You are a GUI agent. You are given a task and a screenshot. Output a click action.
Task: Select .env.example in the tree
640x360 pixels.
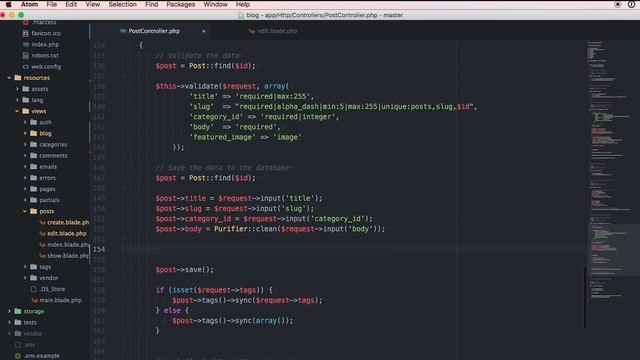point(41,356)
